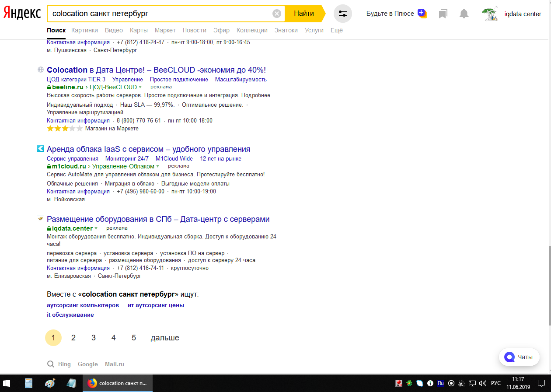Click the page vertical scrollbar thumb
This screenshot has height=392, width=551.
(x=549, y=285)
